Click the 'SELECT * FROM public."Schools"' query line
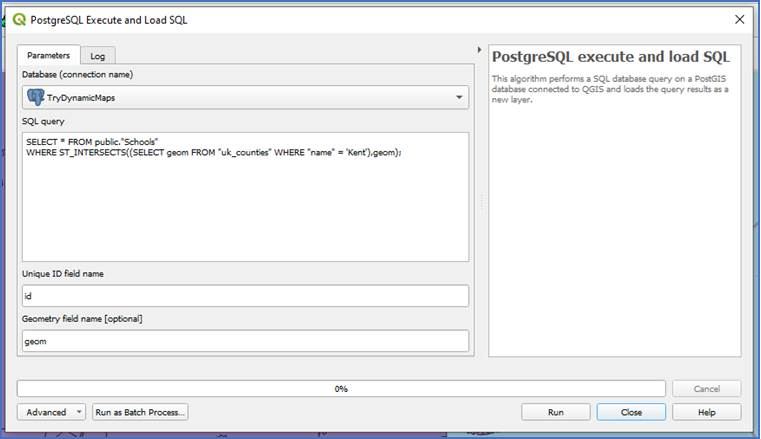The image size is (761, 439). click(92, 142)
